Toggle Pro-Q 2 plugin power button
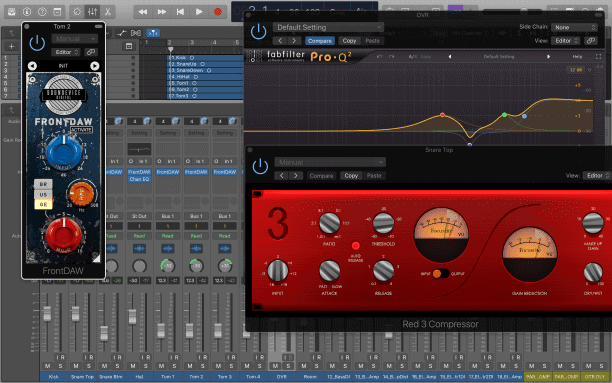This screenshot has width=612, height=383. point(258,32)
